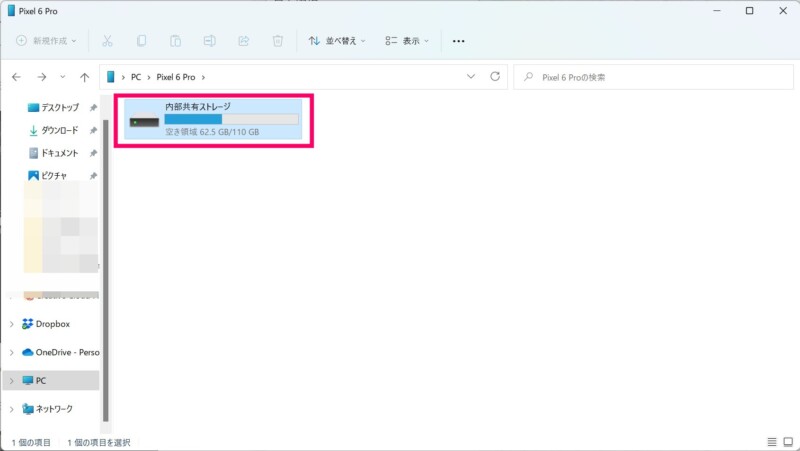Click the storage usage bar of 内部共有ストレージ
Screen dimensions: 800x451
(232, 119)
